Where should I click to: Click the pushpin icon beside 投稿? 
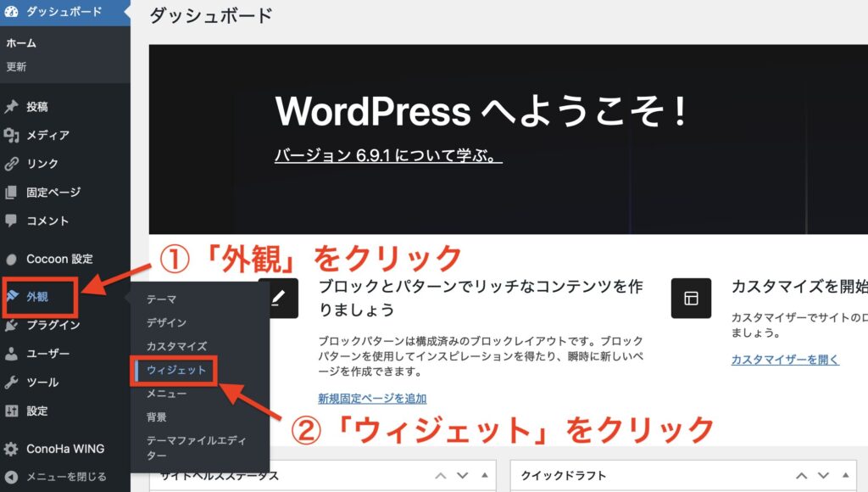(x=12, y=107)
